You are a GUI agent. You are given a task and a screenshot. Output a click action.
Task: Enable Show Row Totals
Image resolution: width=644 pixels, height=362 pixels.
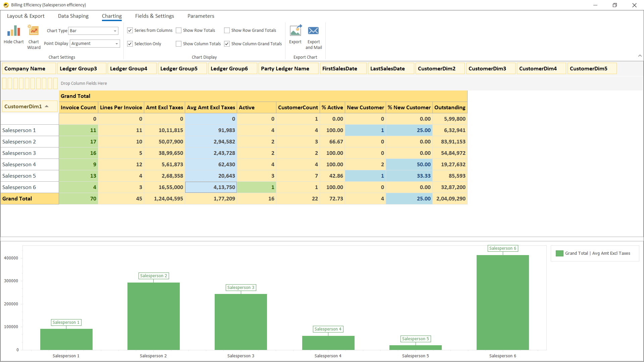click(179, 30)
